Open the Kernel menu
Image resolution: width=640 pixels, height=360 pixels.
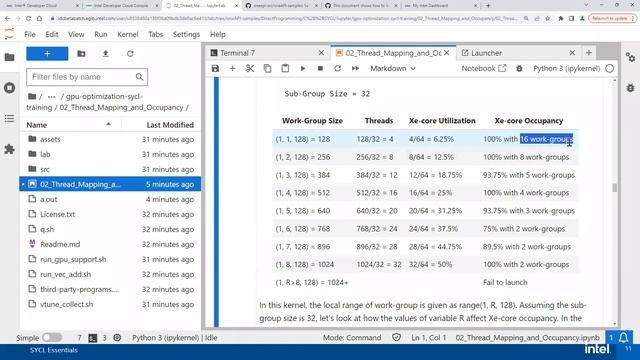pyautogui.click(x=128, y=34)
